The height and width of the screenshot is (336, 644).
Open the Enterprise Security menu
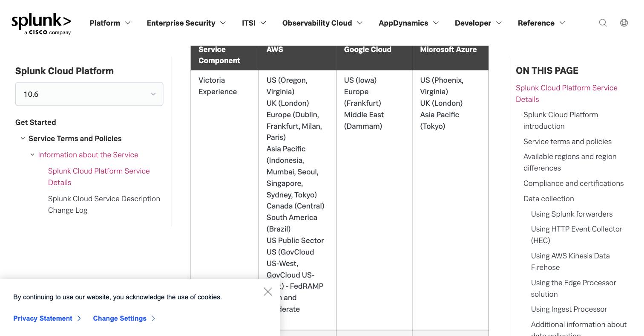click(186, 23)
